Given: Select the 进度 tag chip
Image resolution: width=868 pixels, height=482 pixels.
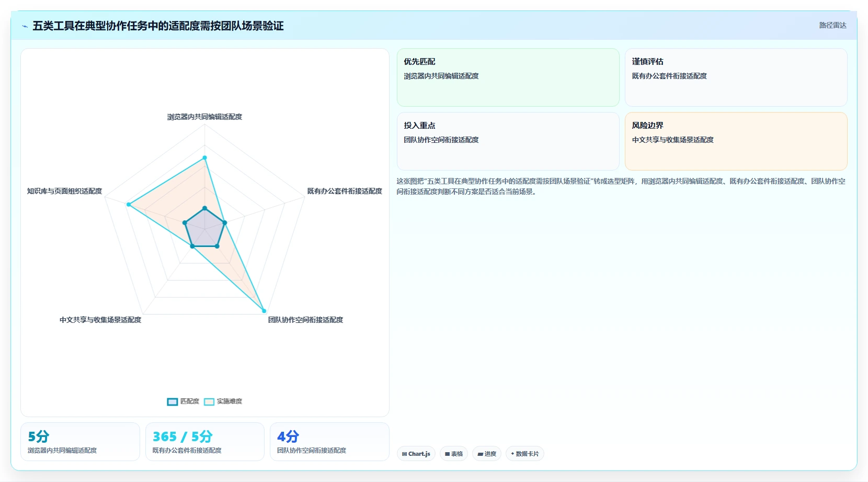Looking at the screenshot, I should tap(487, 454).
